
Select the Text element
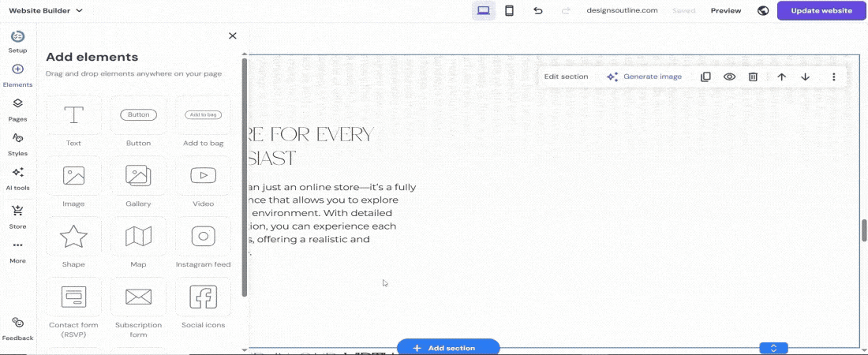tap(73, 121)
